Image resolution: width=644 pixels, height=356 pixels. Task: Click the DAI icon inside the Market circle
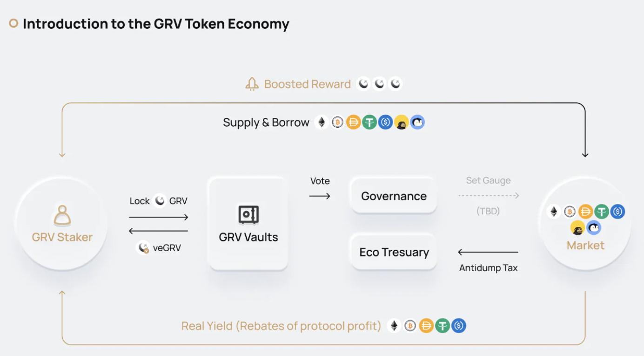tap(585, 212)
